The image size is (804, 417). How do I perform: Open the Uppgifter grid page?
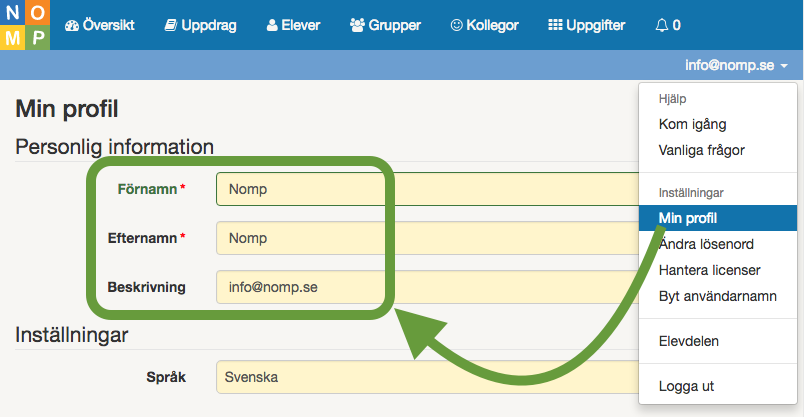coord(586,25)
